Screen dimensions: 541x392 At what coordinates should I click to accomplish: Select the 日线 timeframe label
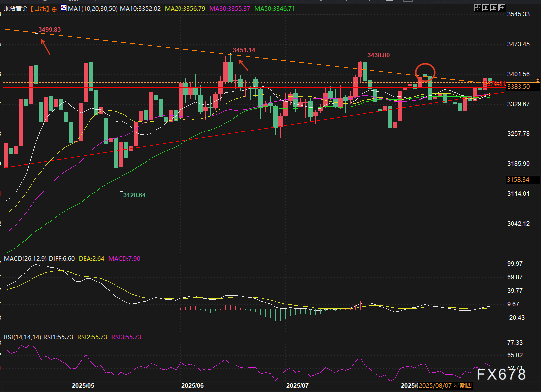coord(40,8)
